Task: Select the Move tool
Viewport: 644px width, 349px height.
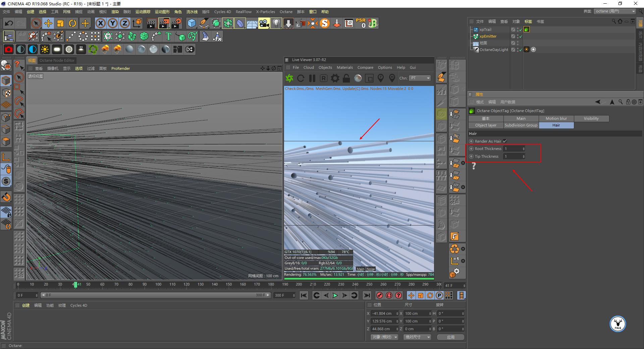Action: (x=48, y=23)
